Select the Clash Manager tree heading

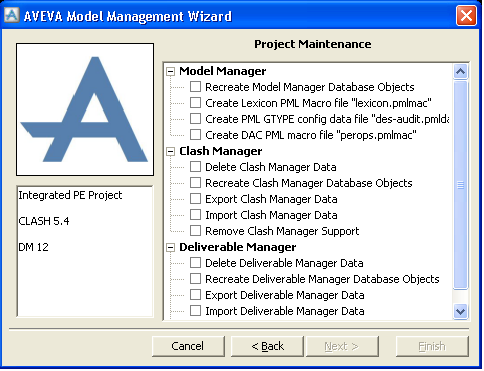[x=221, y=151]
